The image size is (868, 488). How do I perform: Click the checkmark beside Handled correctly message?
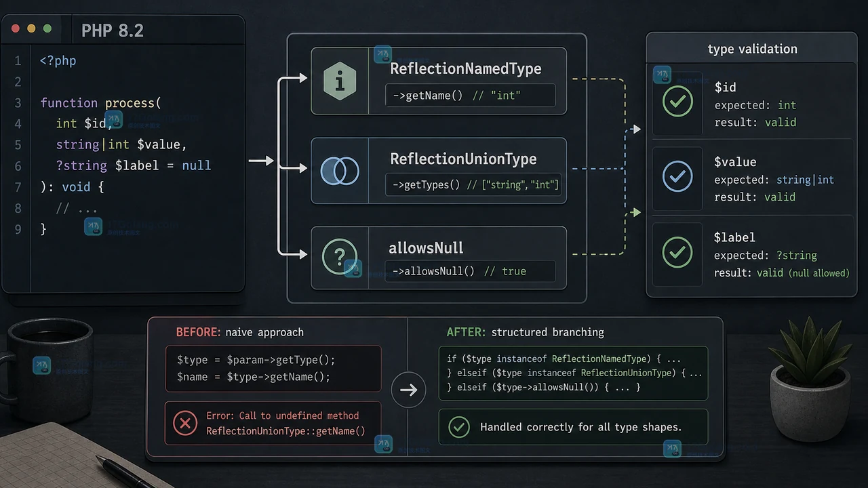(459, 427)
